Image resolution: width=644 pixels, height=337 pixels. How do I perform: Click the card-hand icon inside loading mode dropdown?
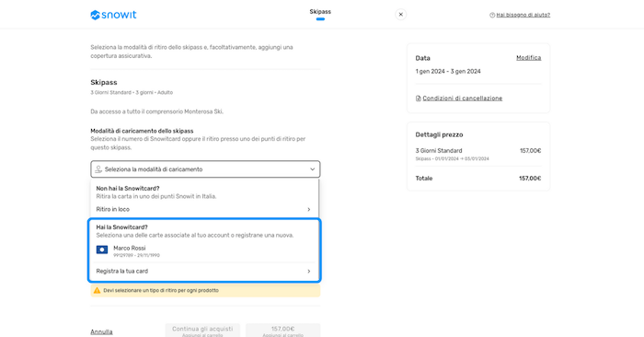pyautogui.click(x=98, y=169)
